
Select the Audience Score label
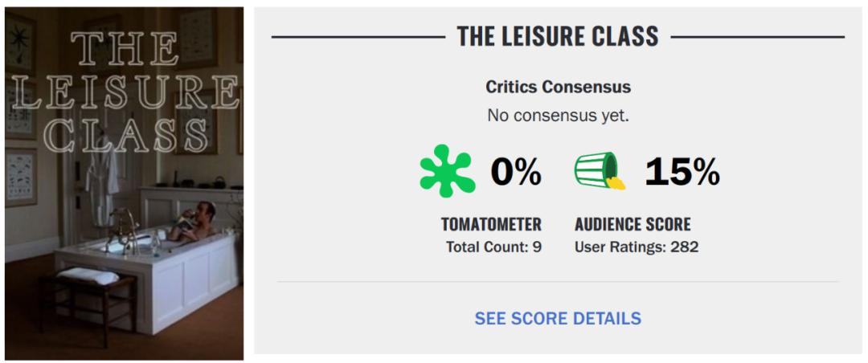click(633, 224)
